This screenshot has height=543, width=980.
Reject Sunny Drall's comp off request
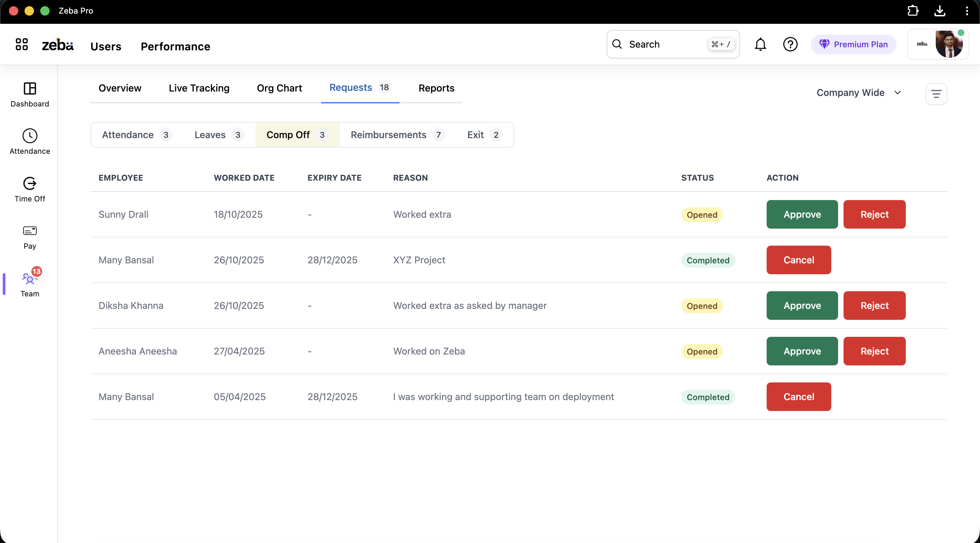(874, 214)
